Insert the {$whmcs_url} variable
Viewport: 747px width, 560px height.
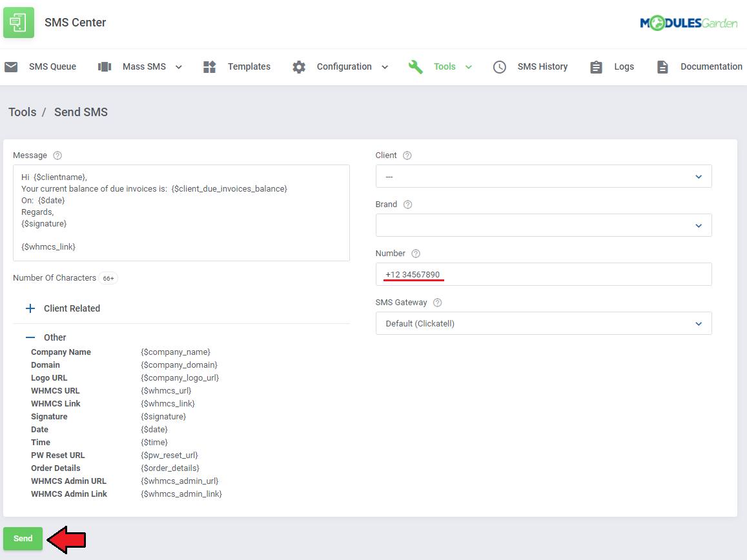click(167, 391)
